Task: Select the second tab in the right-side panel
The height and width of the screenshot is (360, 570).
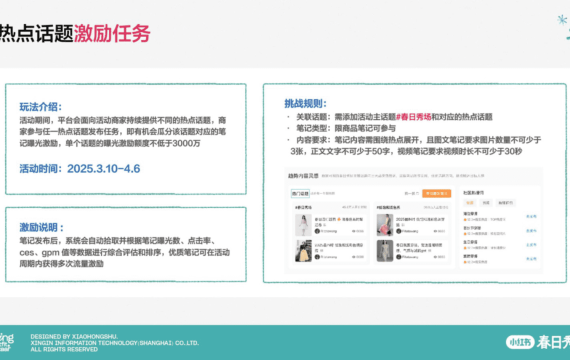Action: (x=486, y=203)
